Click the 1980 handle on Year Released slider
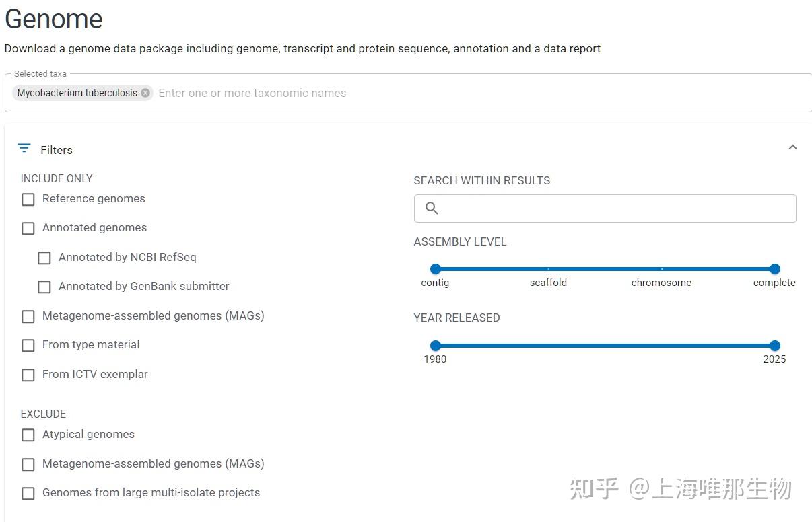The image size is (812, 522). click(436, 345)
